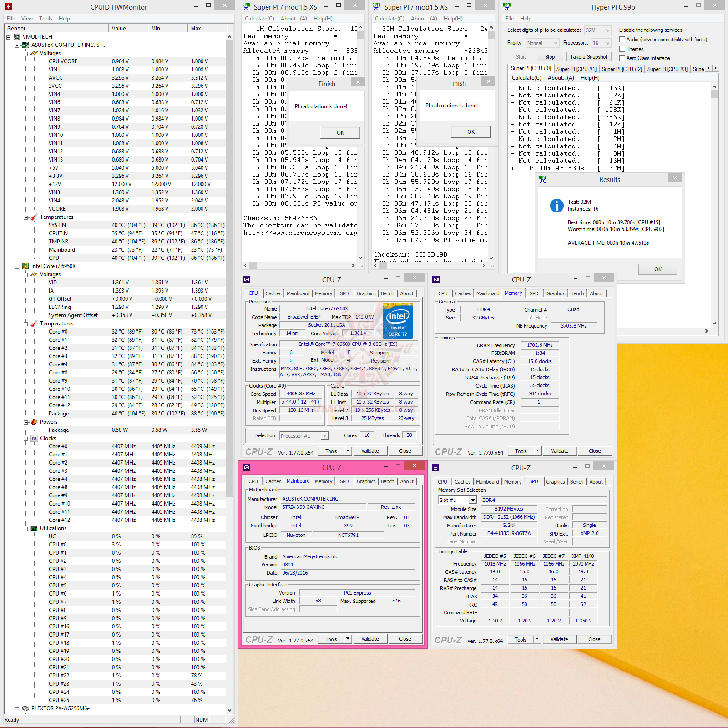
Task: Collapse the Intel Core i7 6950X node
Action: (17, 266)
